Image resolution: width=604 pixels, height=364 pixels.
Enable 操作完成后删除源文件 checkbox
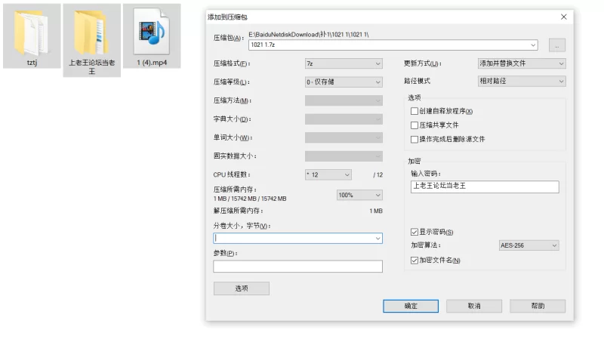point(414,139)
